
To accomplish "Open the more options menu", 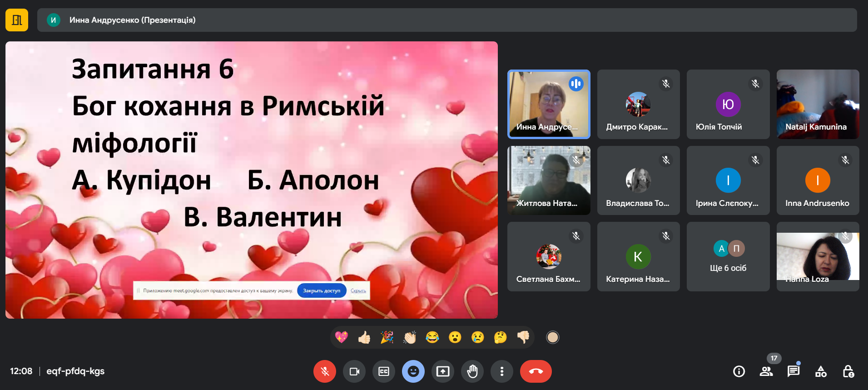I will 502,371.
